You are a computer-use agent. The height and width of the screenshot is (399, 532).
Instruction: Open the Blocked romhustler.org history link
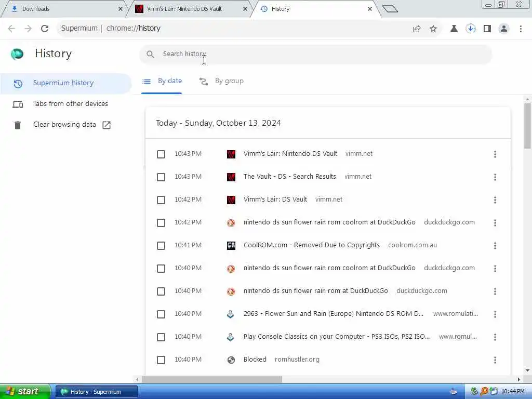tap(255, 360)
